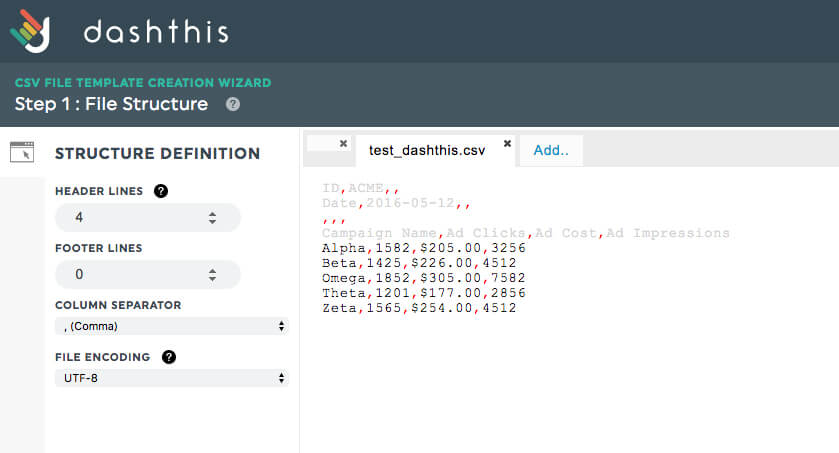The height and width of the screenshot is (453, 839).
Task: Click the 'FILE ENCODING' label
Action: pyautogui.click(x=103, y=357)
